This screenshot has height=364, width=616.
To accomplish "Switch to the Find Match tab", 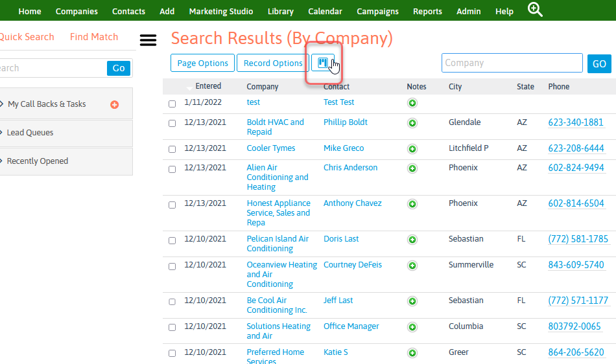I will (94, 37).
